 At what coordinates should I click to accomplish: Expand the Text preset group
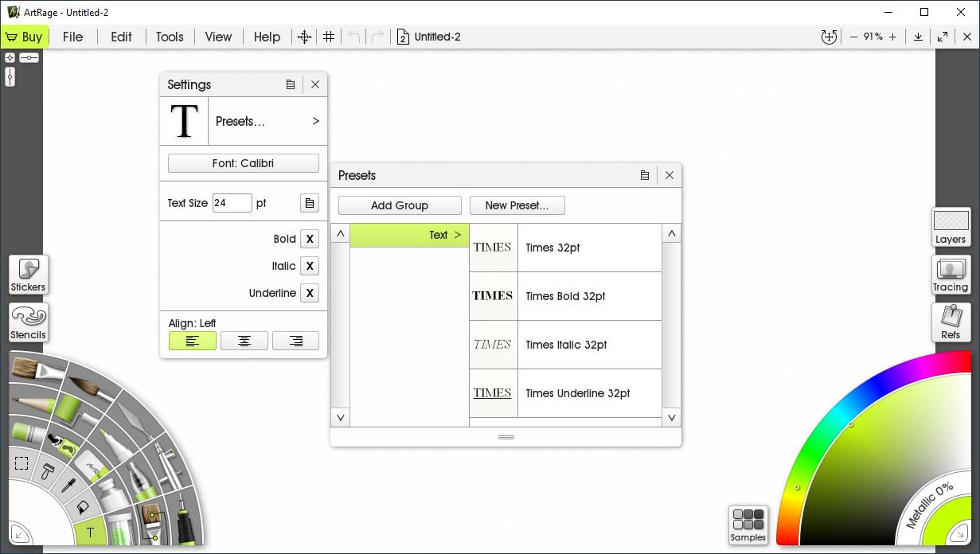coord(409,235)
